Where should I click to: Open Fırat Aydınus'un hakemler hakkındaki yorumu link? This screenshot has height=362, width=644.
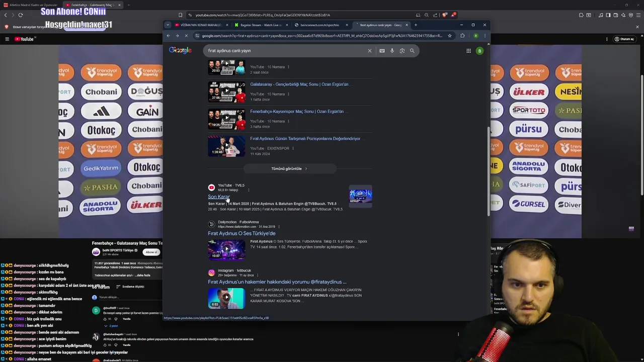point(277,282)
